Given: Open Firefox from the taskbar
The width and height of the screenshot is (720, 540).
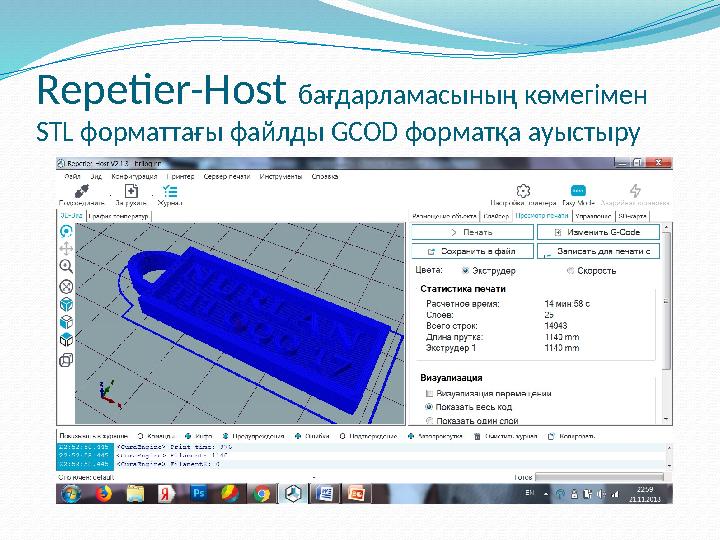Looking at the screenshot, I should tap(104, 494).
